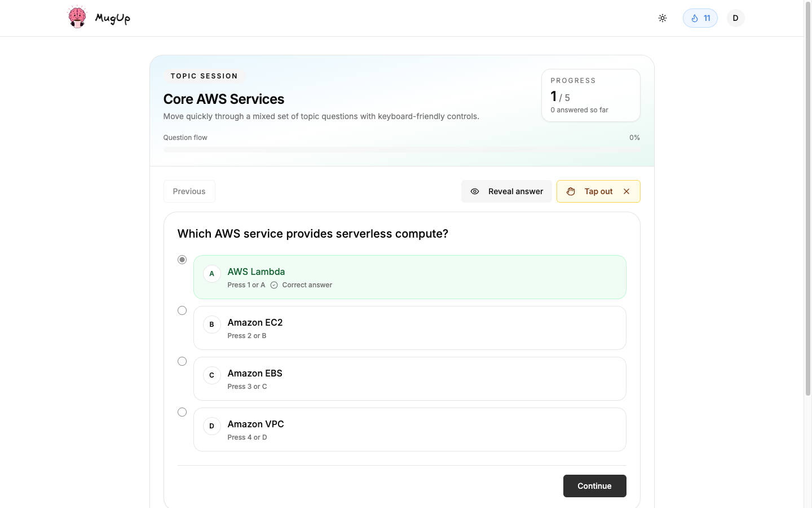
Task: Click the Reveal answer button
Action: [x=506, y=191]
